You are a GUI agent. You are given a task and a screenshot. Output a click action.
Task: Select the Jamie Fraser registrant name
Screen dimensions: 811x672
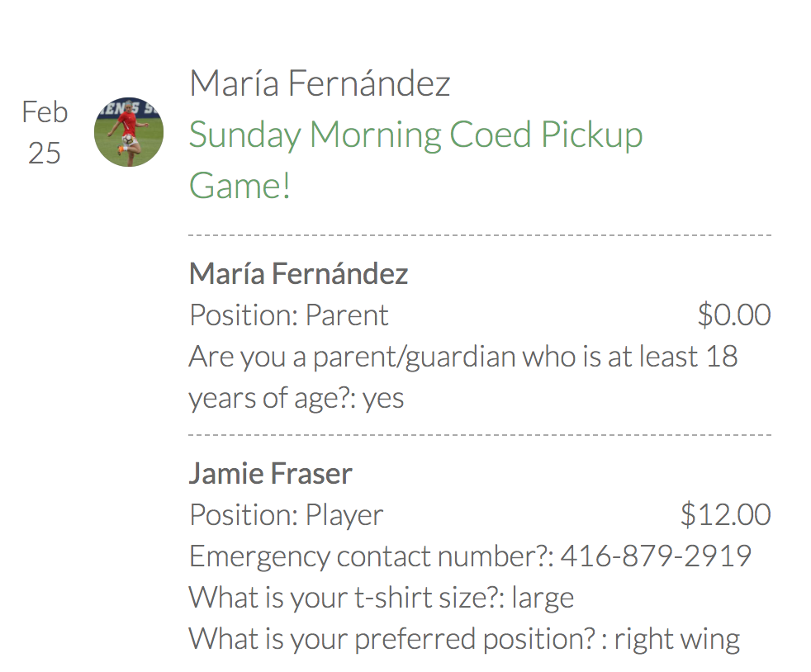270,474
